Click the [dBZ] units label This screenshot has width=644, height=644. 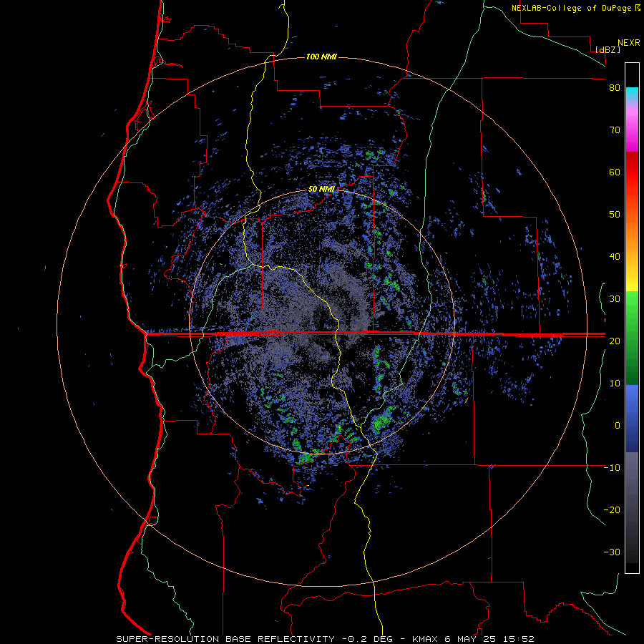coord(608,49)
